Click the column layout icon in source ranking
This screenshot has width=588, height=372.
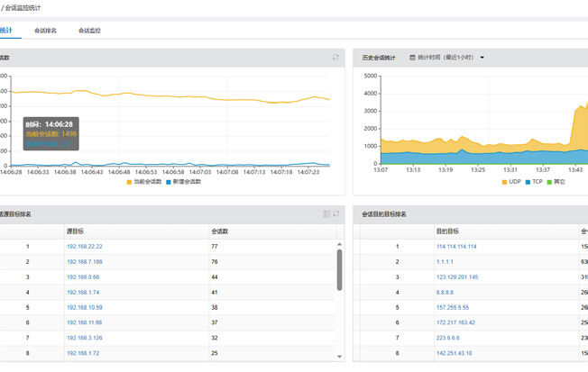pos(326,214)
